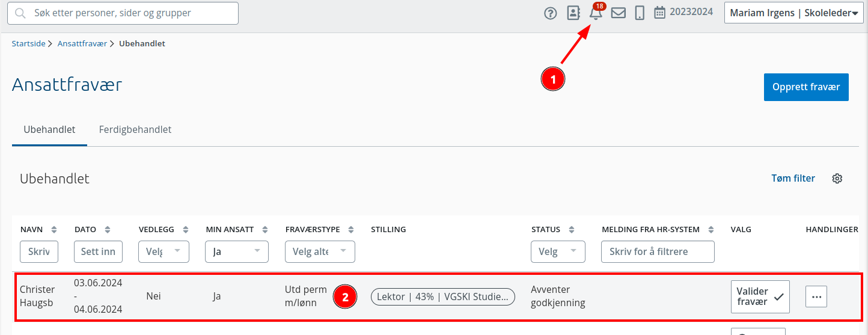
Task: Open the contacts address book icon
Action: tap(573, 13)
